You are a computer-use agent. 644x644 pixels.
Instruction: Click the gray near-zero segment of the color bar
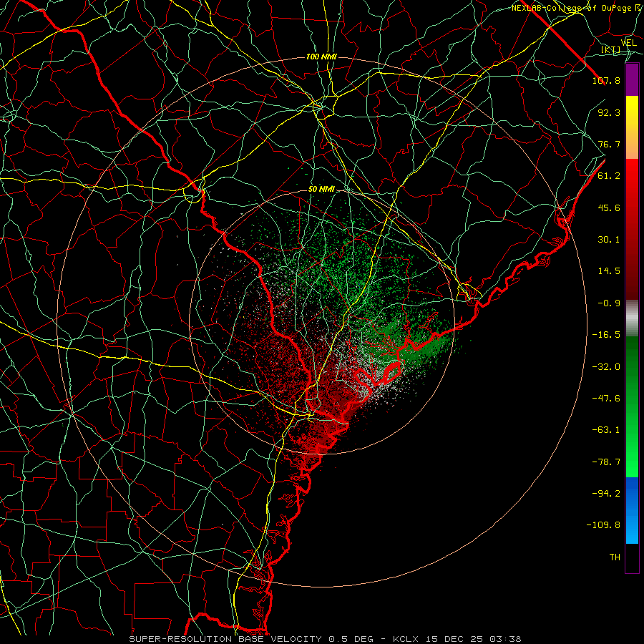pyautogui.click(x=632, y=318)
